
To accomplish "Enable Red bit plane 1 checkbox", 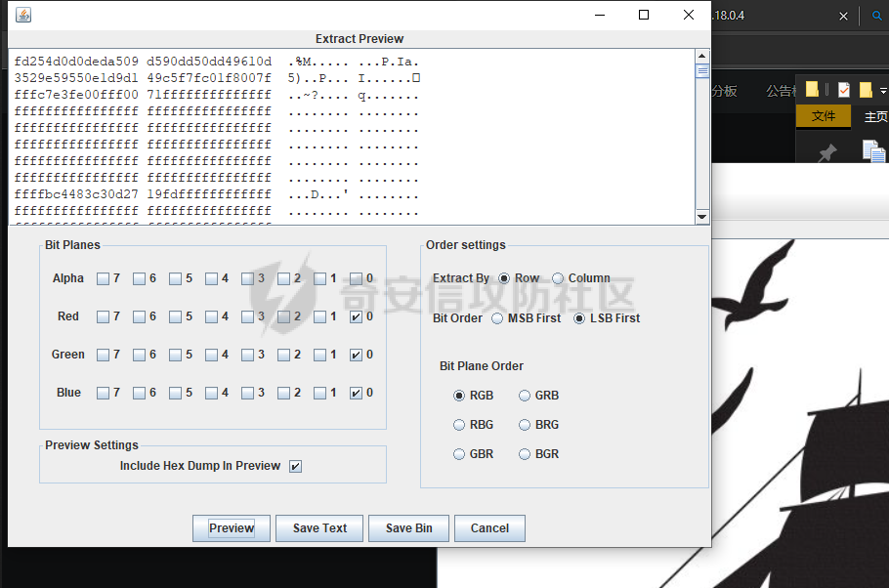I will point(319,316).
